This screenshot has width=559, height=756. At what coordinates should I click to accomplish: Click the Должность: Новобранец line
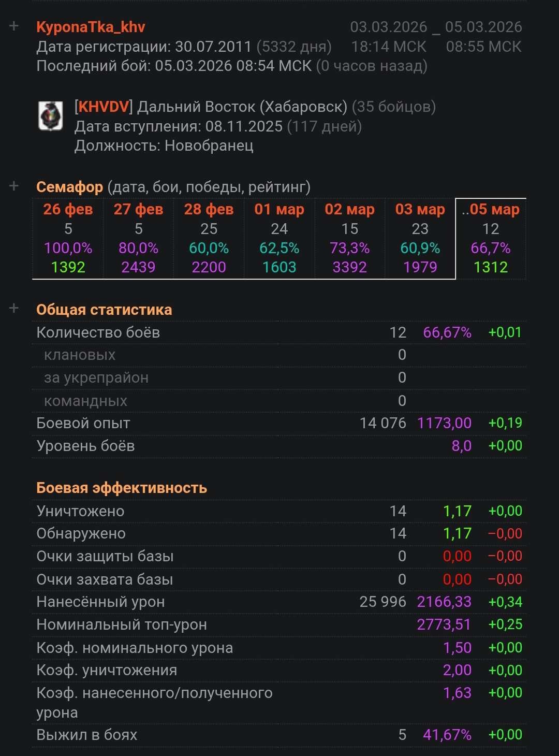coord(164,146)
